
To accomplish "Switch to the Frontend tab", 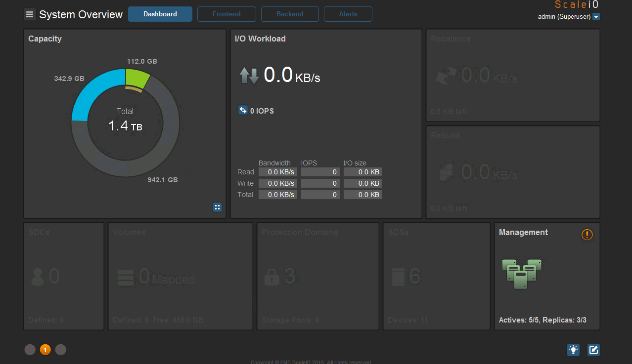I will tap(226, 14).
